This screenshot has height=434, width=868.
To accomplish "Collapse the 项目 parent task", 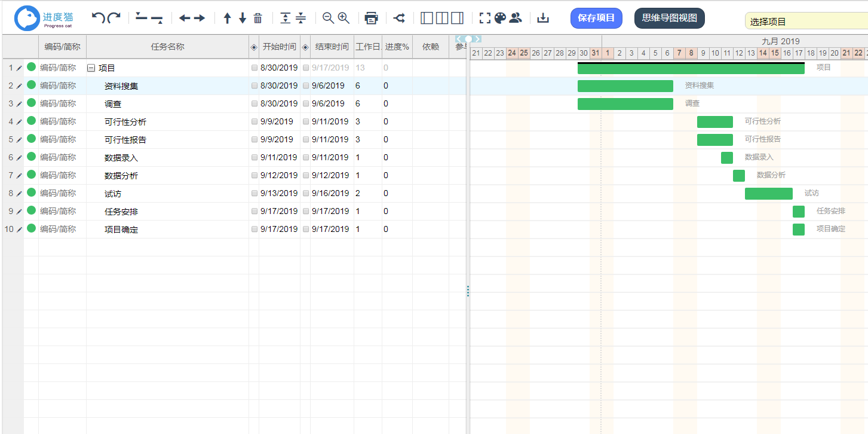I will pos(91,68).
